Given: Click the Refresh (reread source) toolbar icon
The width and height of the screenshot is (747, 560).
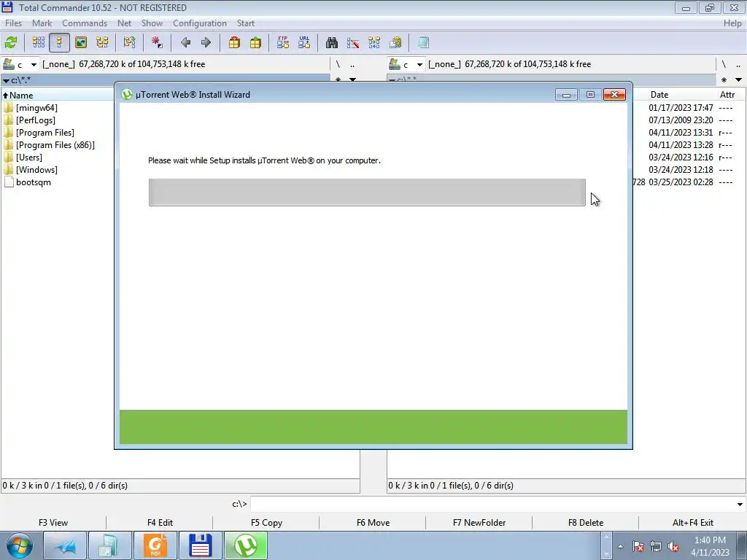Looking at the screenshot, I should pos(11,42).
